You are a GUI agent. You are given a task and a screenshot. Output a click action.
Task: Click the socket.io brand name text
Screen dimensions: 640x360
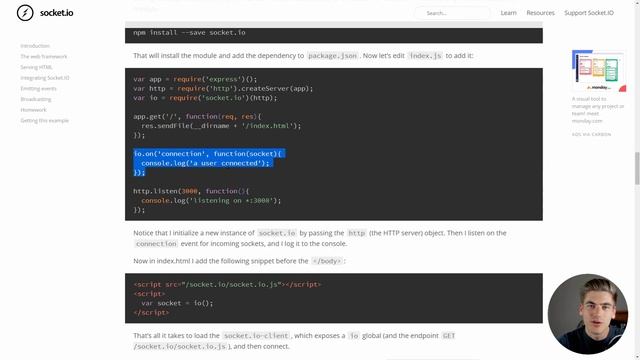coord(57,13)
